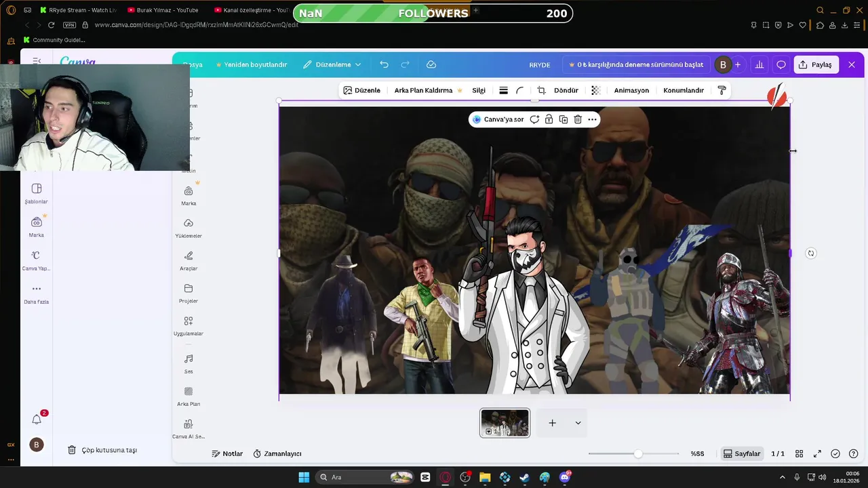This screenshot has width=868, height=488.
Task: Open the Projeler folder panel
Action: pos(189,293)
